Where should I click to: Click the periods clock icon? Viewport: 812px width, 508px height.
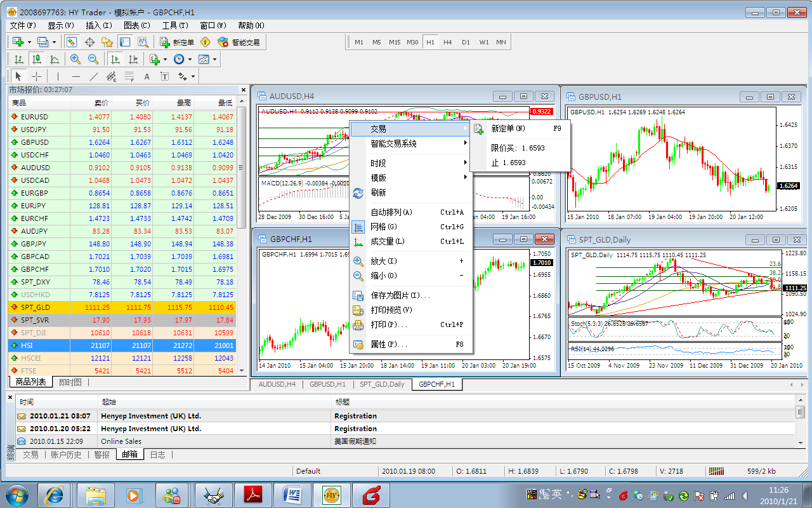click(x=179, y=59)
